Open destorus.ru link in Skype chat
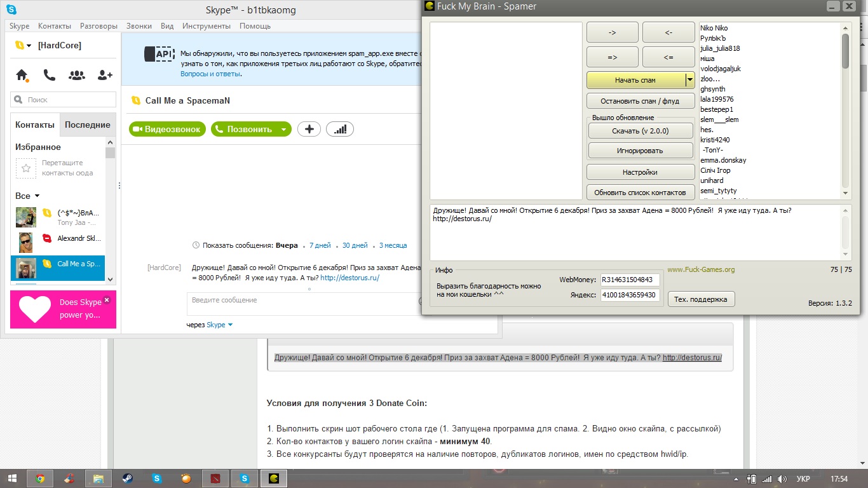 (x=349, y=278)
